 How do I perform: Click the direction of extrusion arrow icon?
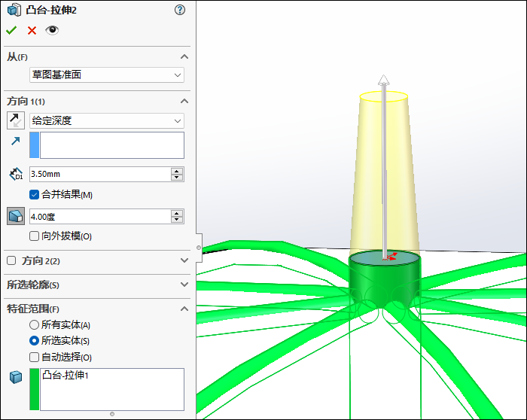(16, 141)
